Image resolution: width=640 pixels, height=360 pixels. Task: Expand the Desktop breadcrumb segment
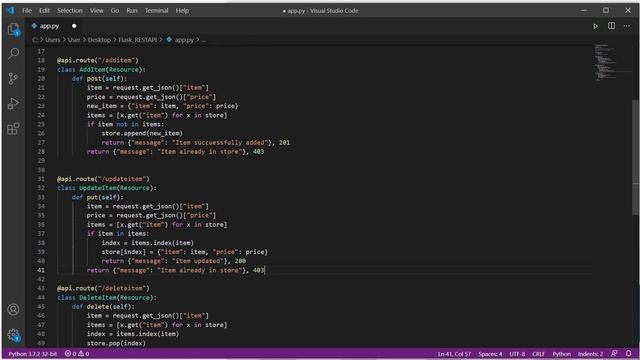tap(99, 40)
